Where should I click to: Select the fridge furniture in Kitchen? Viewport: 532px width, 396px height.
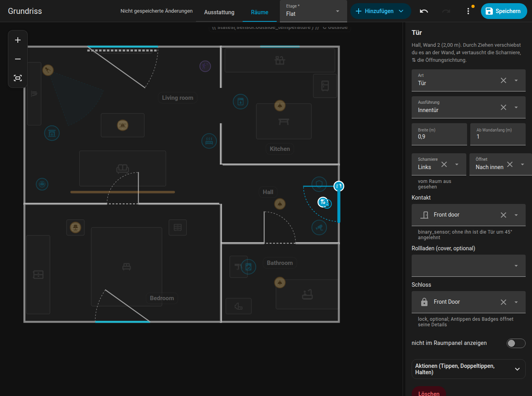(325, 86)
